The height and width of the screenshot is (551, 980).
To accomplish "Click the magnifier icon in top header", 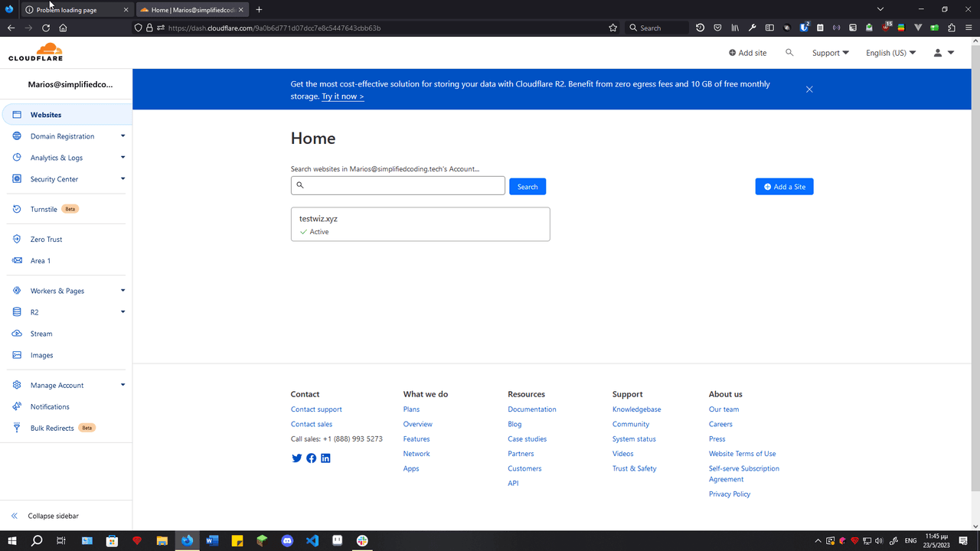I will click(x=789, y=53).
